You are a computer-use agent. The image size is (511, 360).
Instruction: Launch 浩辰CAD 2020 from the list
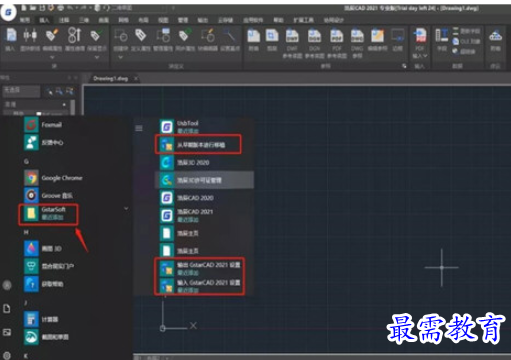point(187,198)
